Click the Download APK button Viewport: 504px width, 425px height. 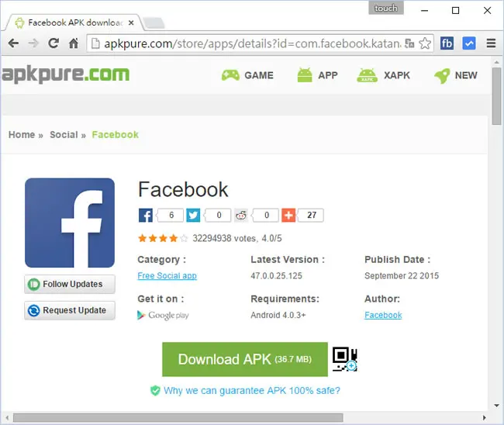(245, 359)
